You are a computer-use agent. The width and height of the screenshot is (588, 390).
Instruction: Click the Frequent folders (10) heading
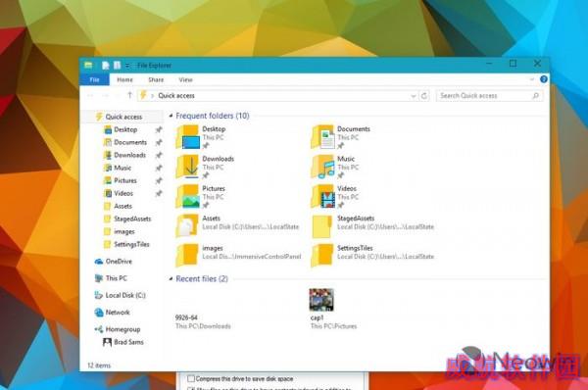click(x=213, y=116)
